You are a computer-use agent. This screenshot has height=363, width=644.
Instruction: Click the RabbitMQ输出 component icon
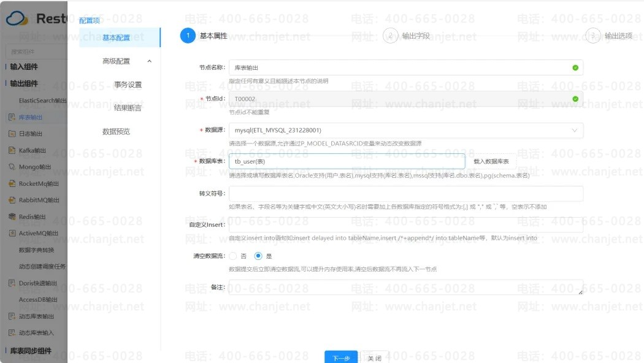12,200
